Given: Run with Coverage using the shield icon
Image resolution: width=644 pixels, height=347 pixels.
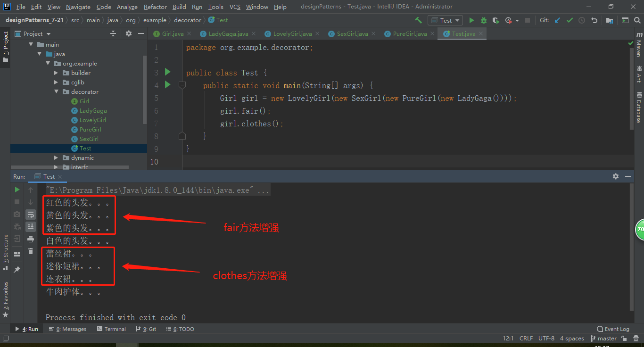Looking at the screenshot, I should (495, 20).
